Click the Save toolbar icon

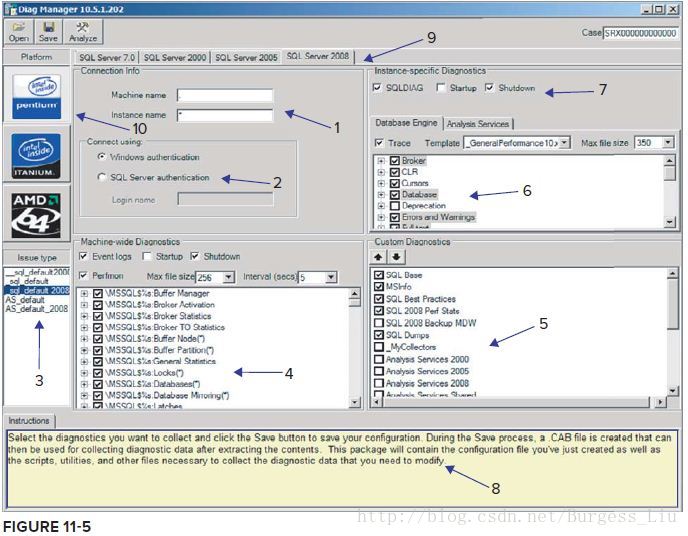[x=48, y=32]
